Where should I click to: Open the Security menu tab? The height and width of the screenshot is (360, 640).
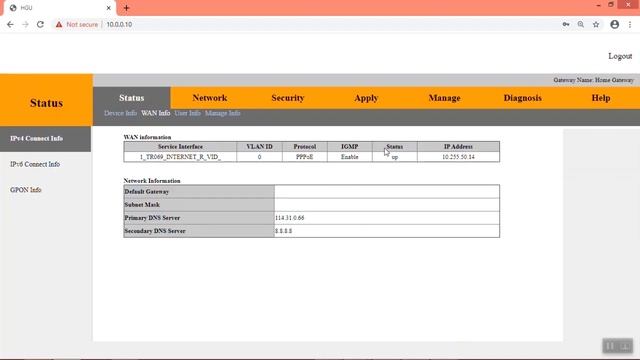tap(288, 98)
